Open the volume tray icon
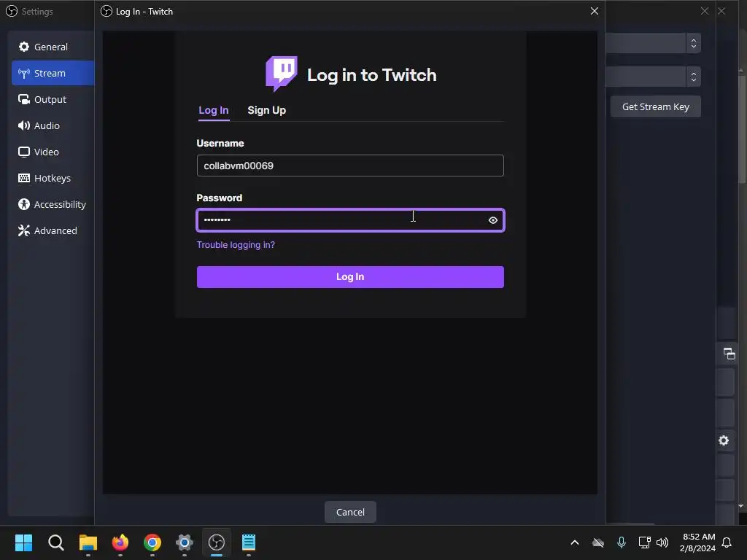Image resolution: width=747 pixels, height=560 pixels. pos(662,542)
